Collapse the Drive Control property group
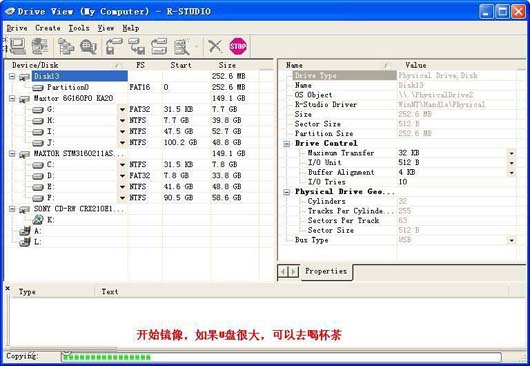 pyautogui.click(x=287, y=144)
